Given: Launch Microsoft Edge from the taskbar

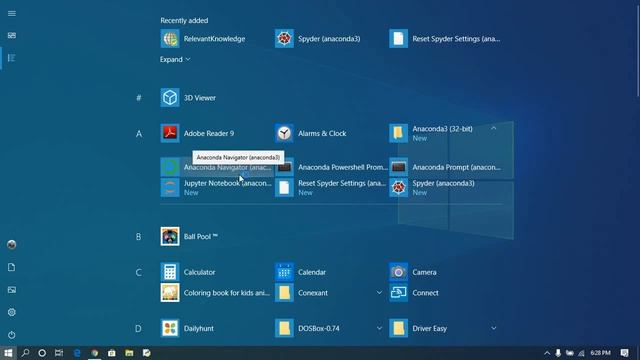Looking at the screenshot, I should coord(77,353).
